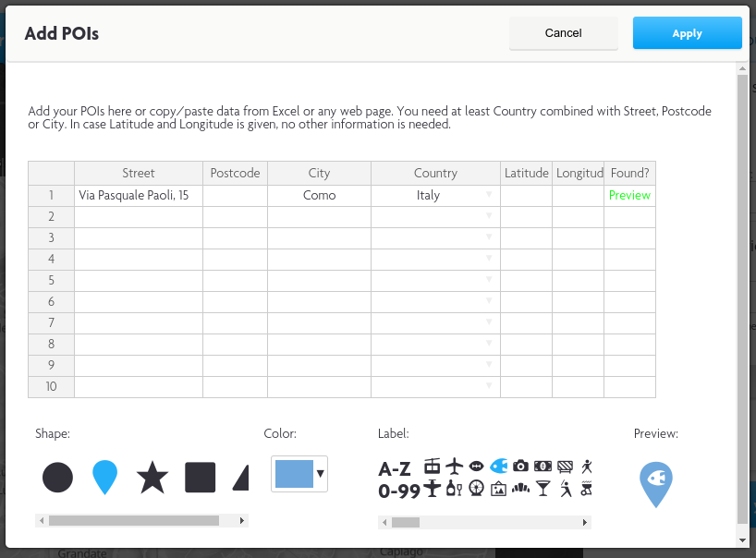Screen dimensions: 756x558
Task: Expand the Country dropdown in row 1
Action: tap(489, 196)
